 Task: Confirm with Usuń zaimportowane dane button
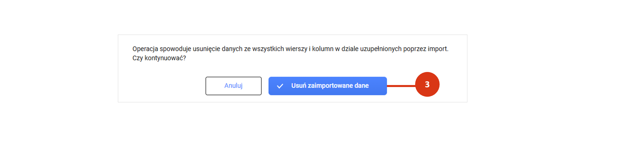[x=328, y=86]
